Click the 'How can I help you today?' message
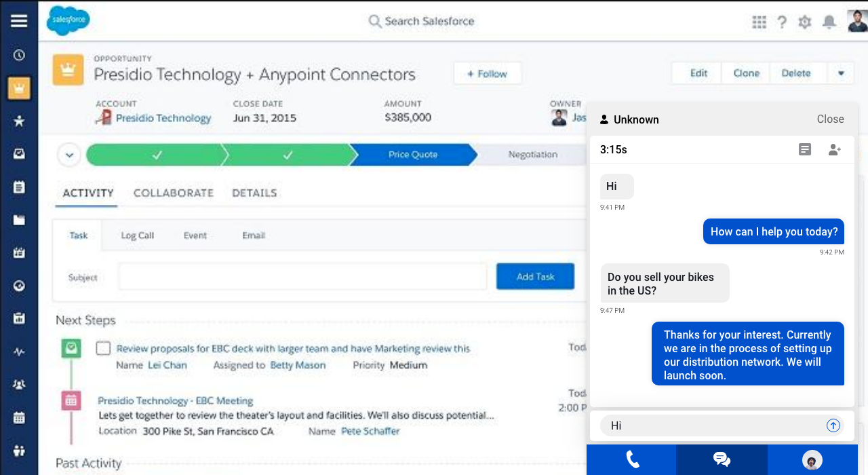The image size is (868, 475). [x=774, y=231]
